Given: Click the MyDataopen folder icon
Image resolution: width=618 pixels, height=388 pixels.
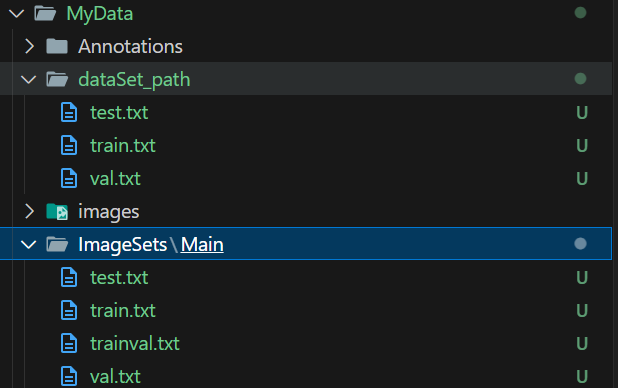Looking at the screenshot, I should pos(45,13).
